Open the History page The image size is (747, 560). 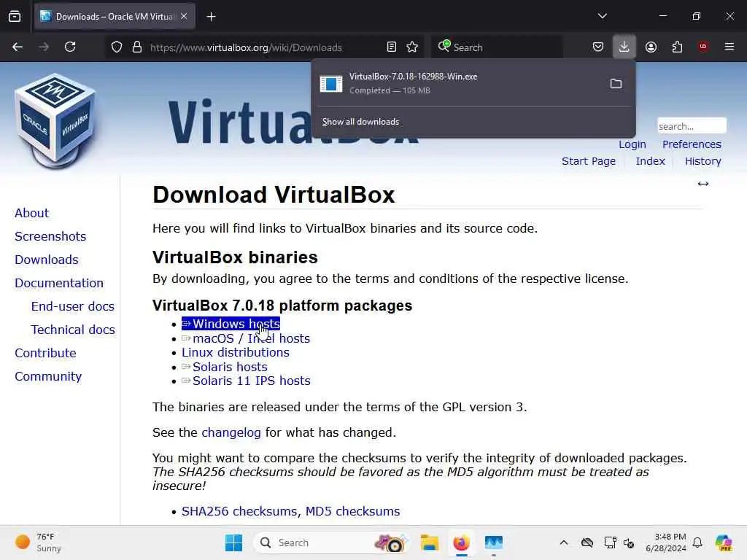[x=703, y=161]
